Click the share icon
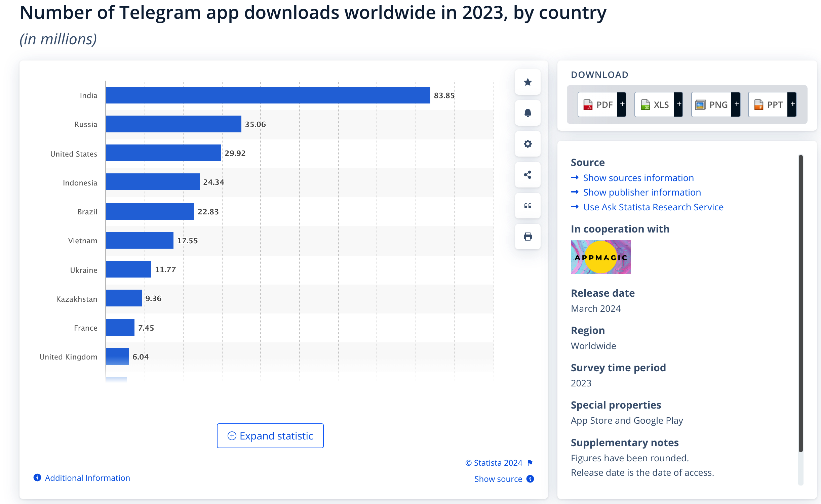This screenshot has height=504, width=821. pyautogui.click(x=527, y=175)
